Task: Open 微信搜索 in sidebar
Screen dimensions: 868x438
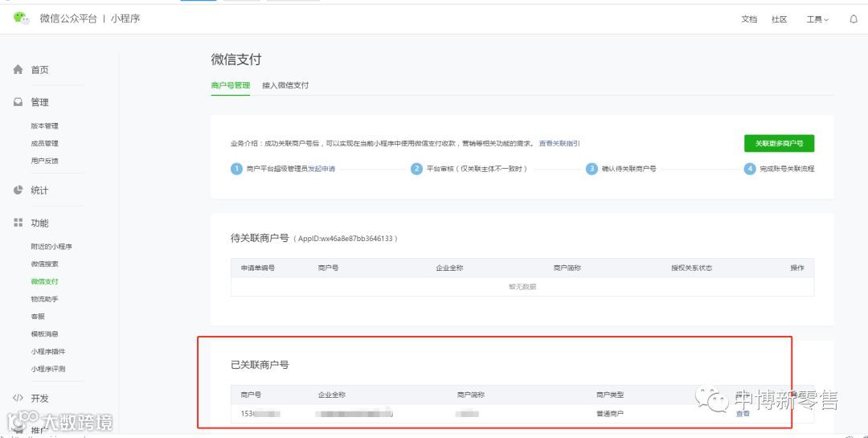Action: click(x=44, y=264)
